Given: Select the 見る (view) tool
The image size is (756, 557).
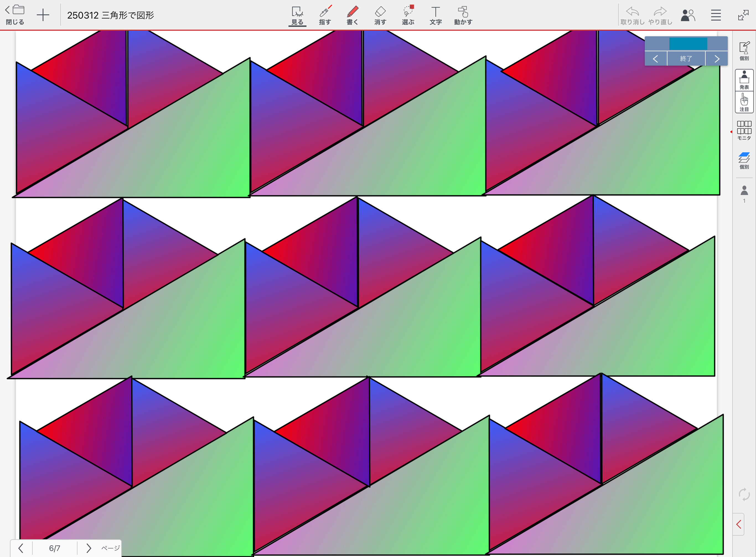Looking at the screenshot, I should pos(297,16).
